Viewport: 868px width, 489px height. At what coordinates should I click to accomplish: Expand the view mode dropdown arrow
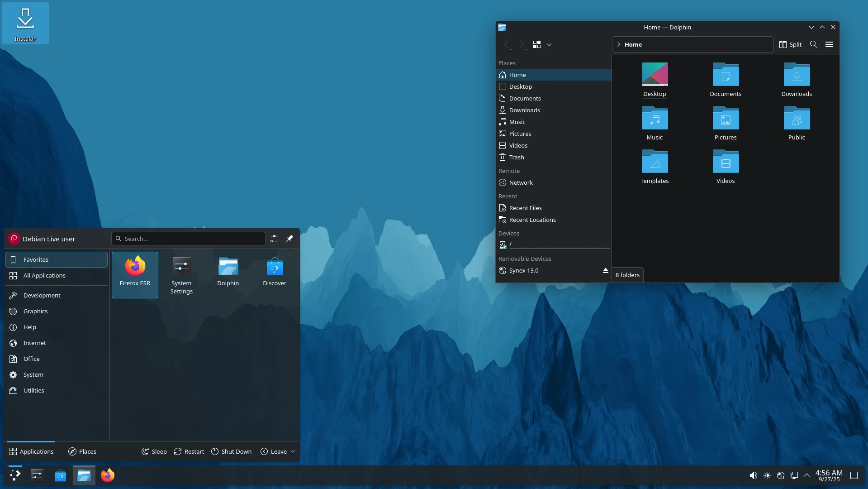point(549,44)
